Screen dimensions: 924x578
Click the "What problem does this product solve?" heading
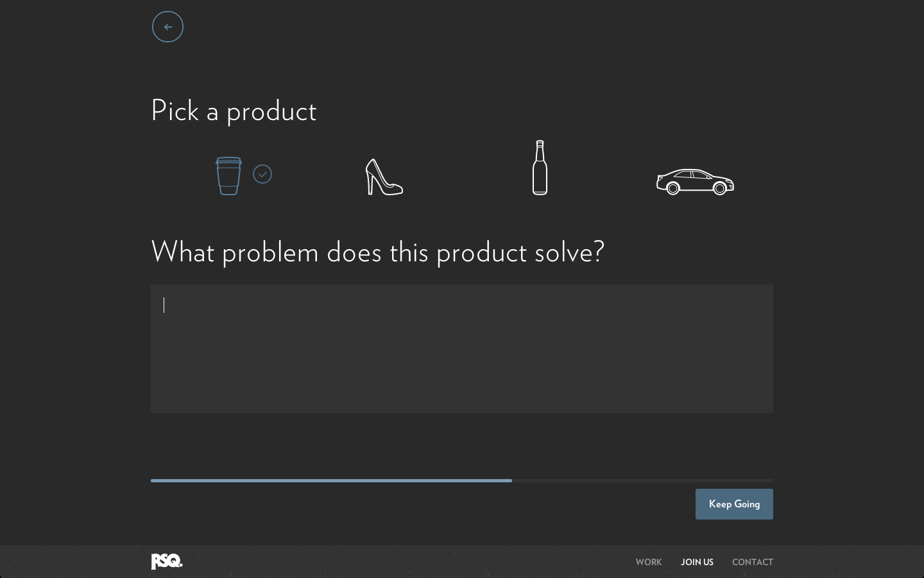pos(377,252)
